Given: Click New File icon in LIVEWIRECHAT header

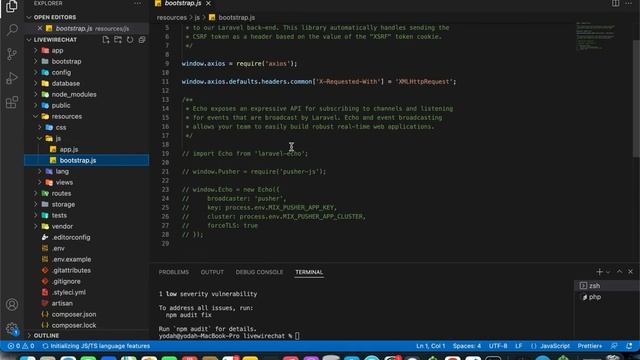Looking at the screenshot, I should pos(106,40).
